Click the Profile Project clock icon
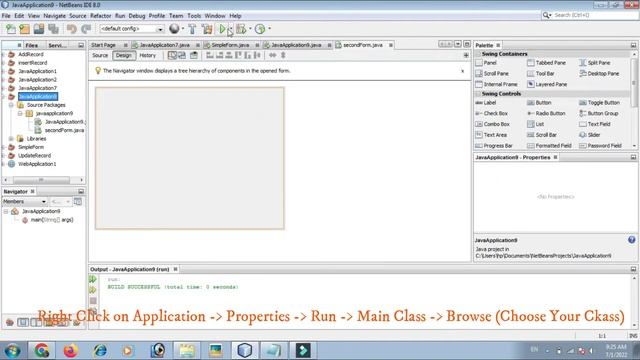640x360 pixels. tap(260, 29)
